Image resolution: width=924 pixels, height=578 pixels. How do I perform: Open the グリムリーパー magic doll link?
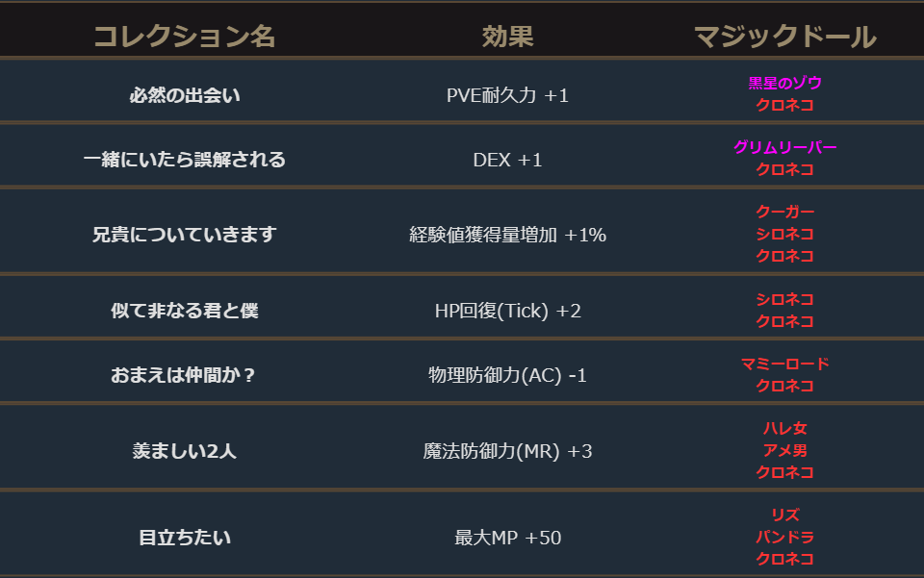click(784, 148)
